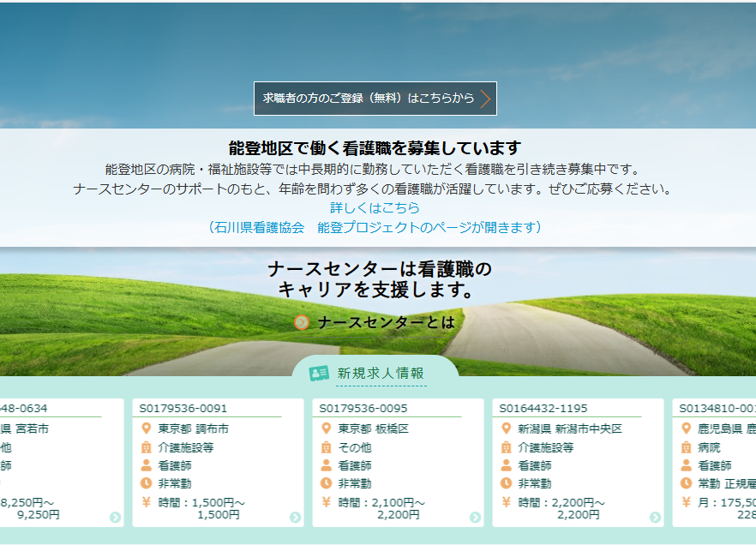Click the orange chevron on the registration button
The width and height of the screenshot is (756, 545).
pyautogui.click(x=485, y=99)
